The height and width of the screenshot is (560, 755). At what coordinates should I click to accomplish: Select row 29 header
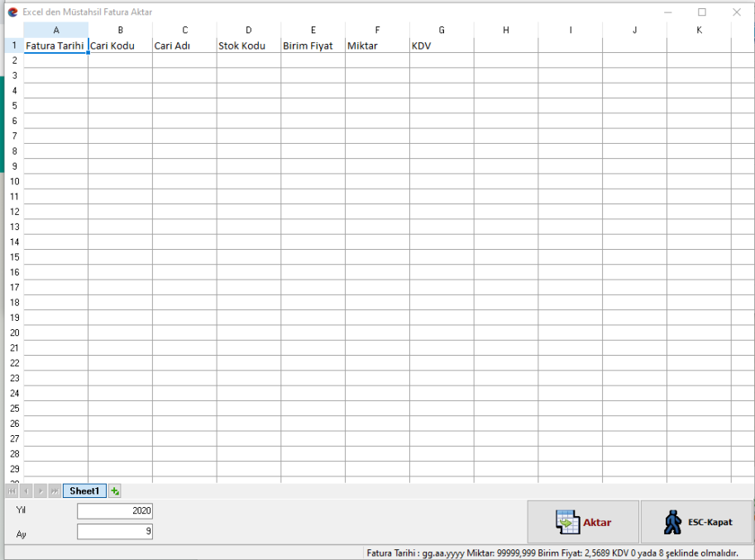point(14,469)
